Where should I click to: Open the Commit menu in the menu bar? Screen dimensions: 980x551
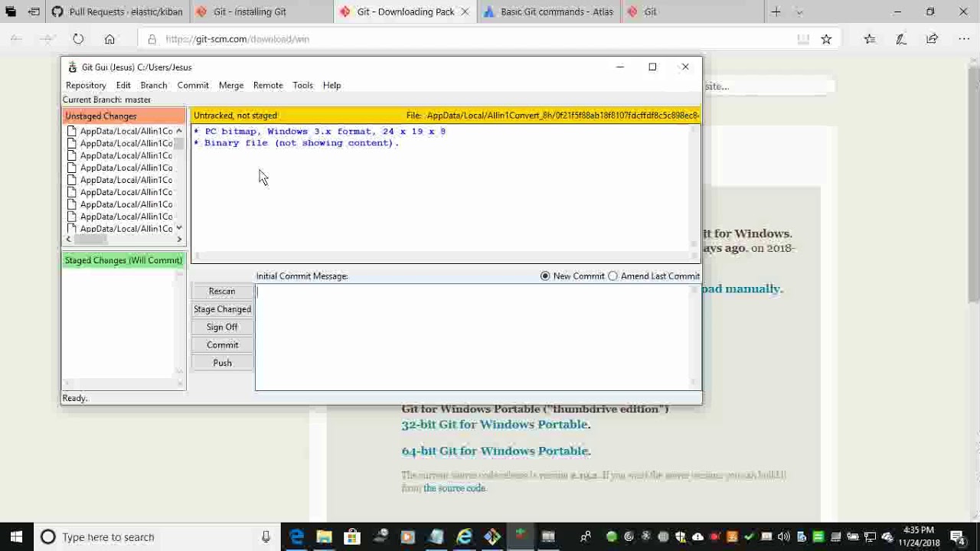[x=193, y=85]
